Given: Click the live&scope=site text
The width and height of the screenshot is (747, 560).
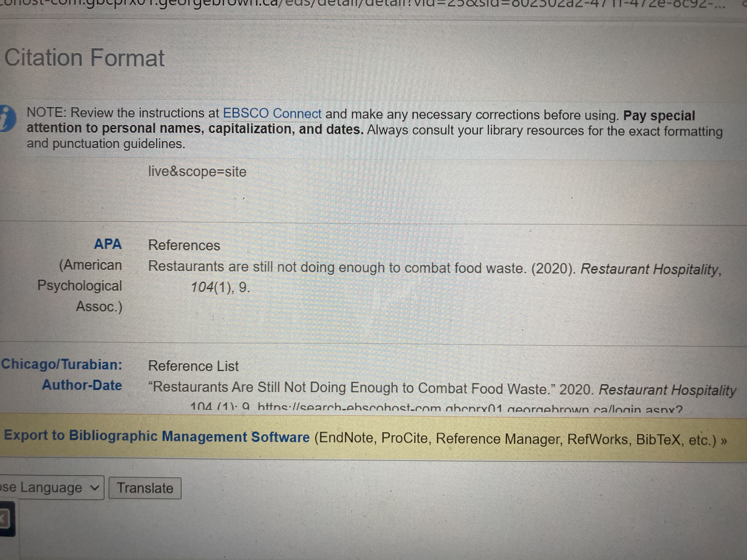Looking at the screenshot, I should [197, 172].
